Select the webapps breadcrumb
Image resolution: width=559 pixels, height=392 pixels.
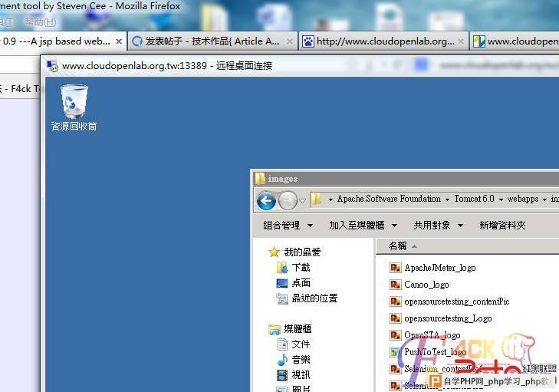click(x=523, y=199)
